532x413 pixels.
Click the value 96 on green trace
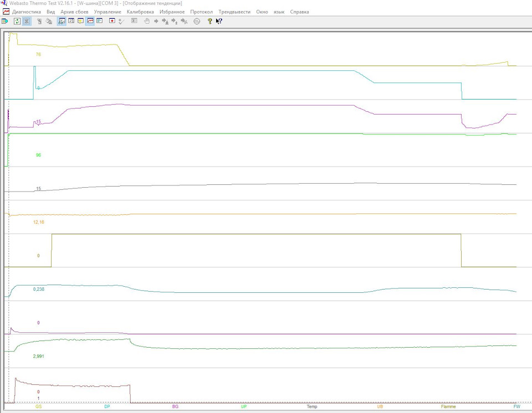[38, 155]
